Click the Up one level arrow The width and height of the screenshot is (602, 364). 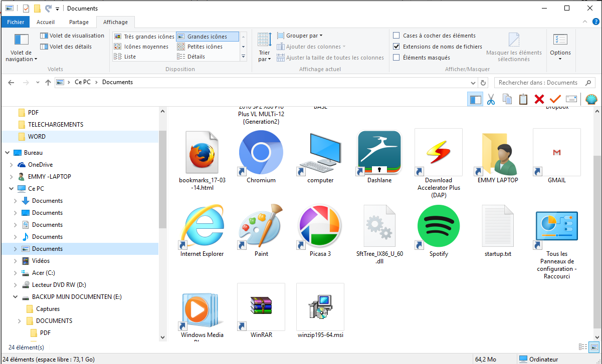pos(48,83)
